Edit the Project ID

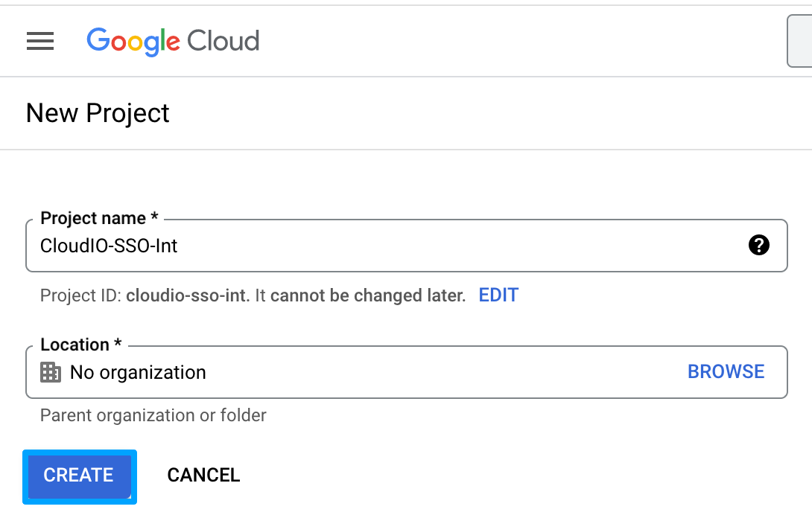click(498, 295)
